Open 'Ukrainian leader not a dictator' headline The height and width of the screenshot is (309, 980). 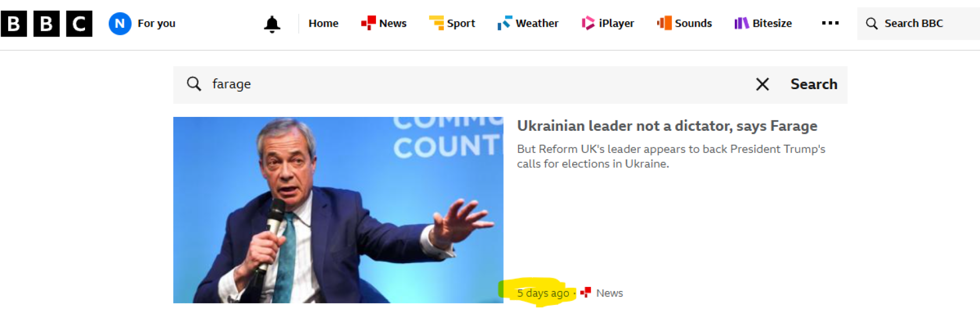click(667, 126)
